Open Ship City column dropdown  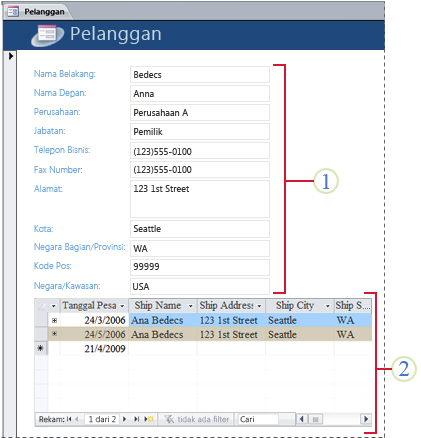pos(328,306)
